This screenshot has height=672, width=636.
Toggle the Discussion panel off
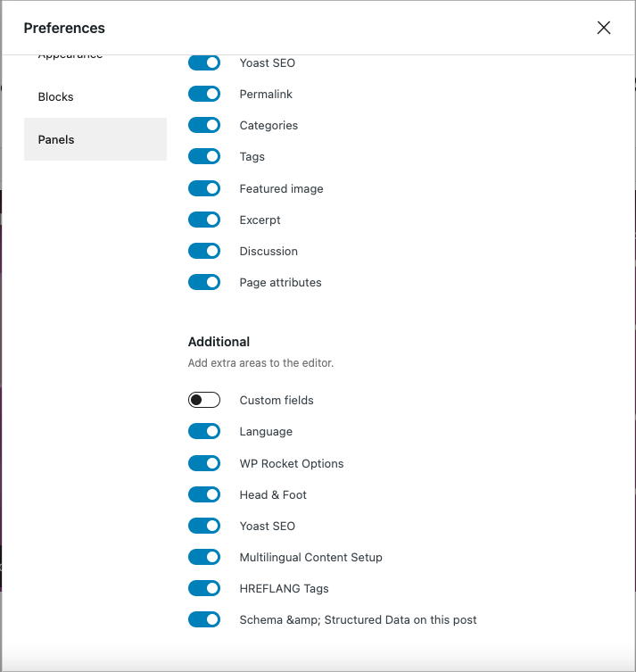(204, 251)
